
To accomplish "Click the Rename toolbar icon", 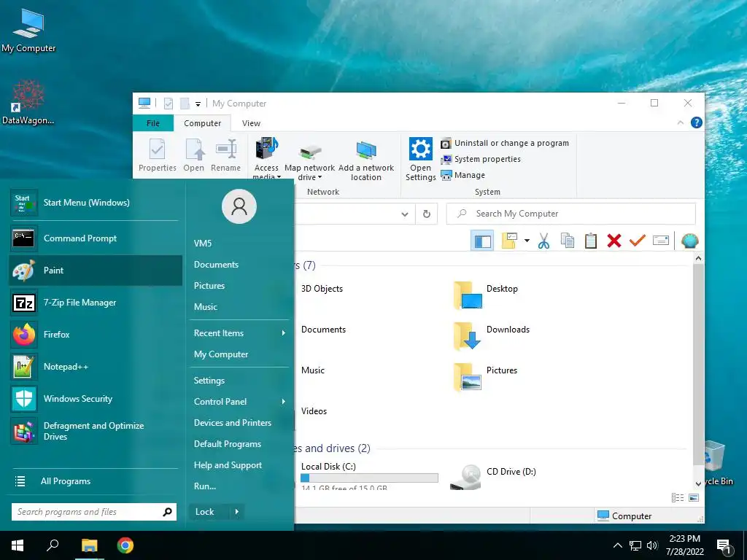I will [x=661, y=241].
